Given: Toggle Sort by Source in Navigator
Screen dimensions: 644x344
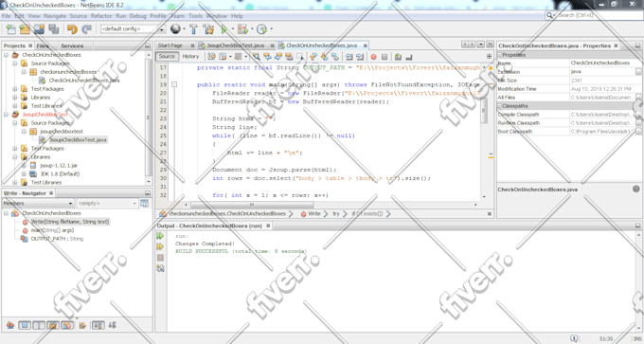Looking at the screenshot, I should tap(112, 325).
